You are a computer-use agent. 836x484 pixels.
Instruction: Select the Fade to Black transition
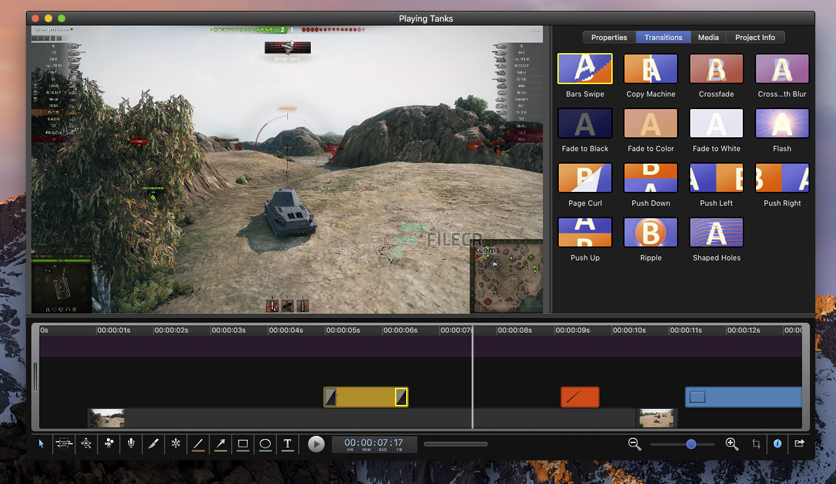coord(585,124)
